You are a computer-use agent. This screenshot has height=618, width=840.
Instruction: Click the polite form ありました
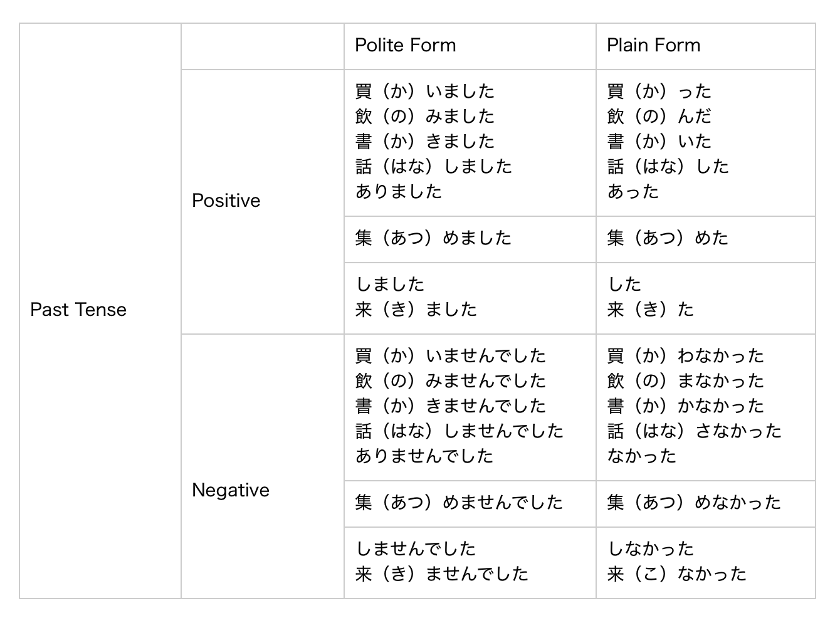398,192
